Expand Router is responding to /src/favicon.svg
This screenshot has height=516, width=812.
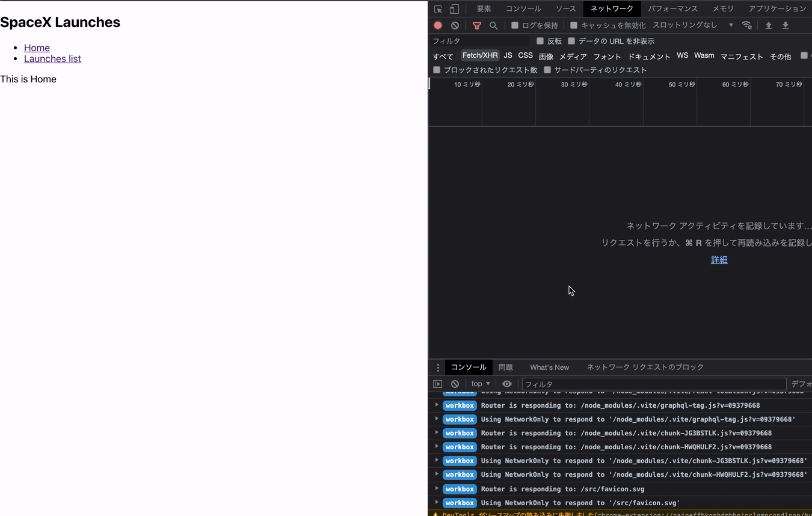click(437, 488)
